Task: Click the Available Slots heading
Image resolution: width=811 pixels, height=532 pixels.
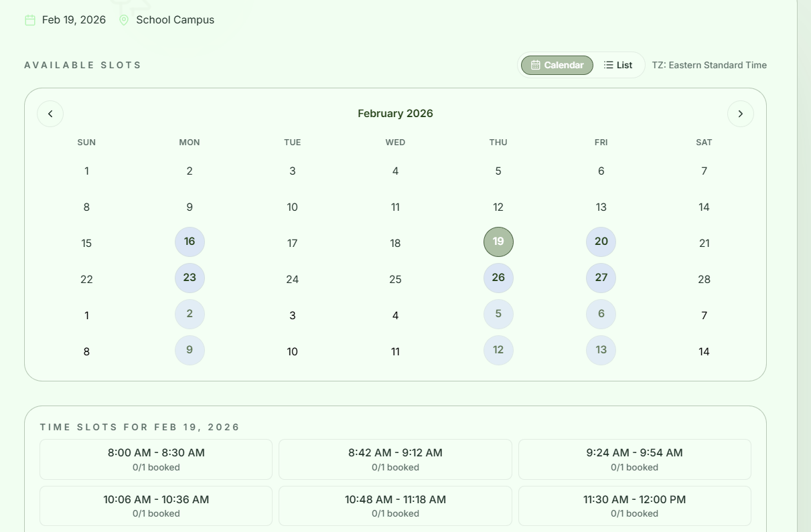Action: click(x=83, y=65)
